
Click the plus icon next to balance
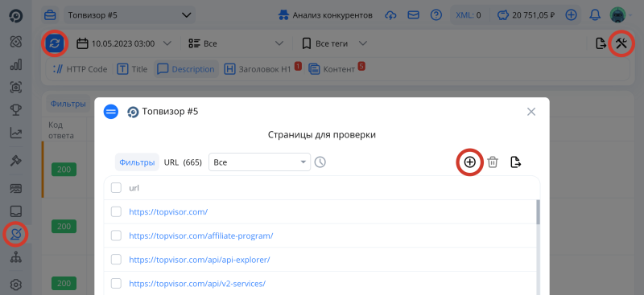tap(571, 15)
